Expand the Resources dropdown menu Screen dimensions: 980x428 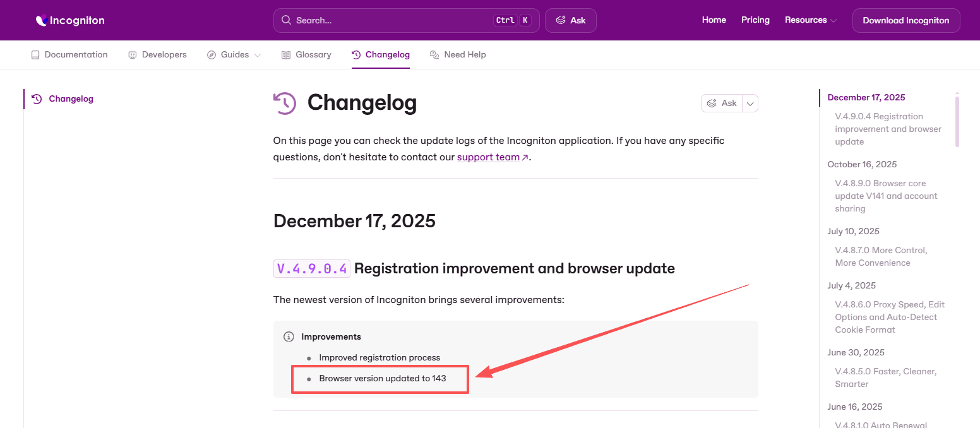pos(810,20)
